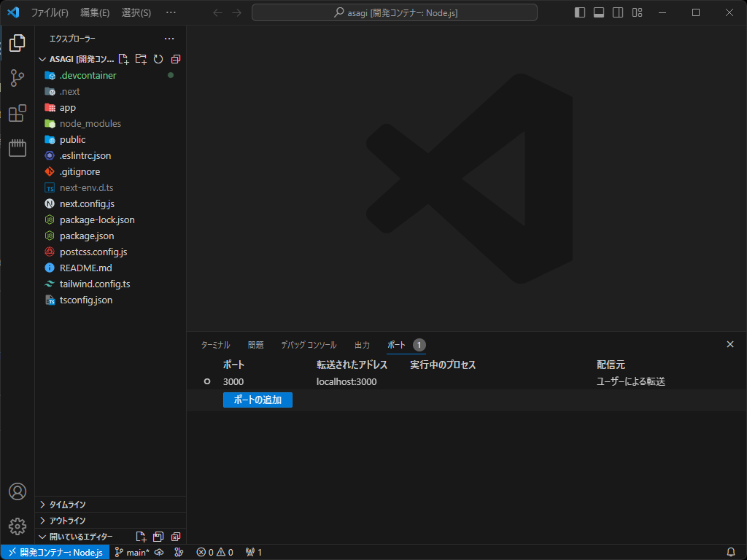This screenshot has width=747, height=560.
Task: Save all icon in open editors header
Action: [x=158, y=537]
